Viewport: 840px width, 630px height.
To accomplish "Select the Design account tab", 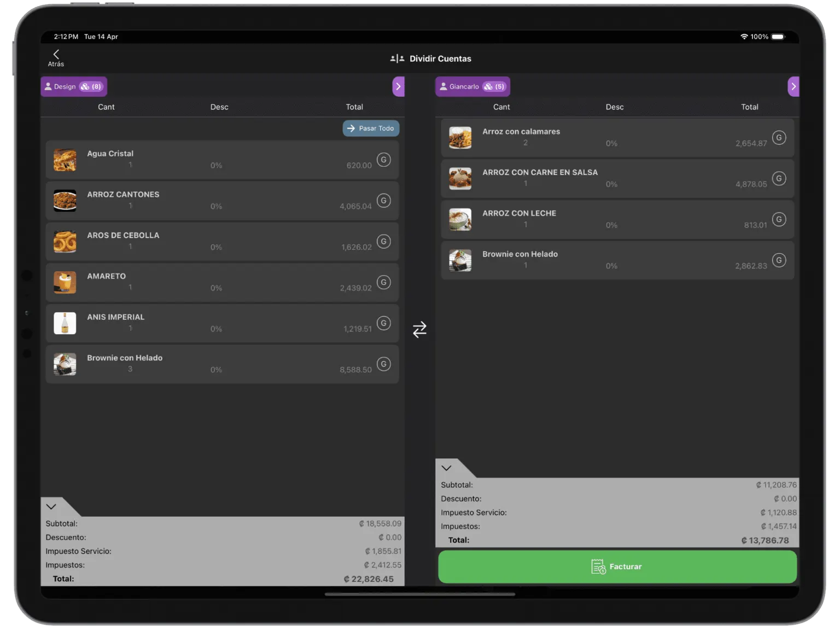I will [x=74, y=86].
